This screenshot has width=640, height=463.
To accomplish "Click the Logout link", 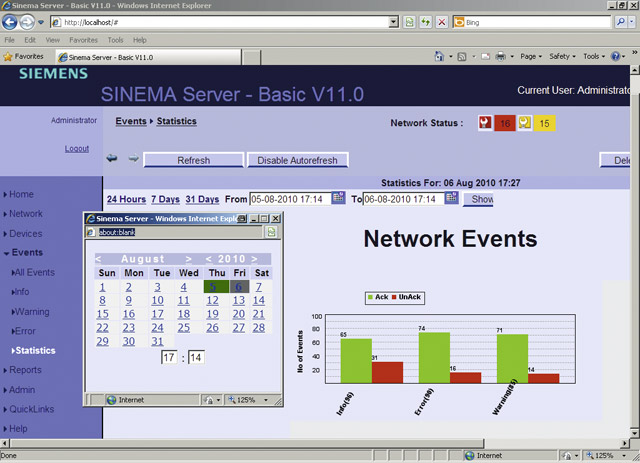I will click(77, 148).
